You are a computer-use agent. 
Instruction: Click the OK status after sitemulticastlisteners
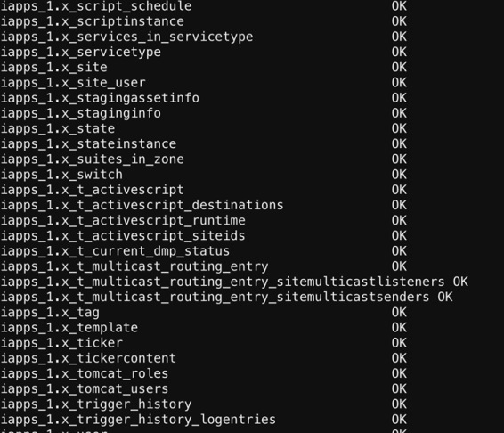(x=460, y=282)
